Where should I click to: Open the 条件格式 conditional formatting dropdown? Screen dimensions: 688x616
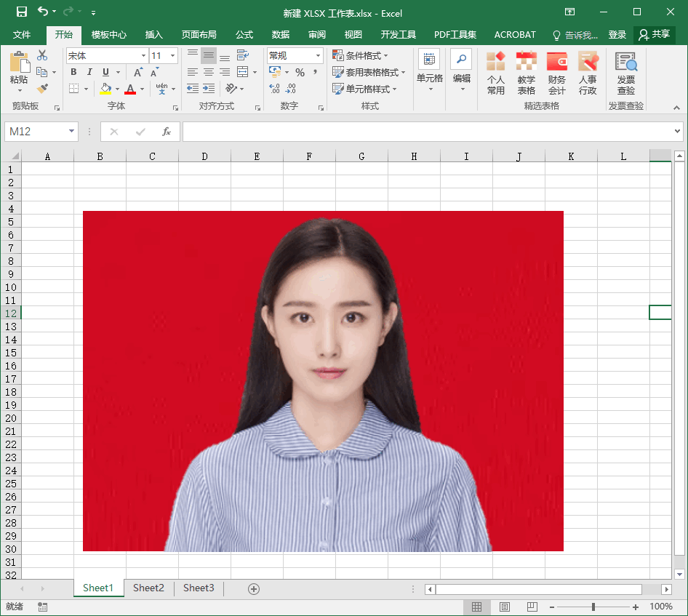361,55
